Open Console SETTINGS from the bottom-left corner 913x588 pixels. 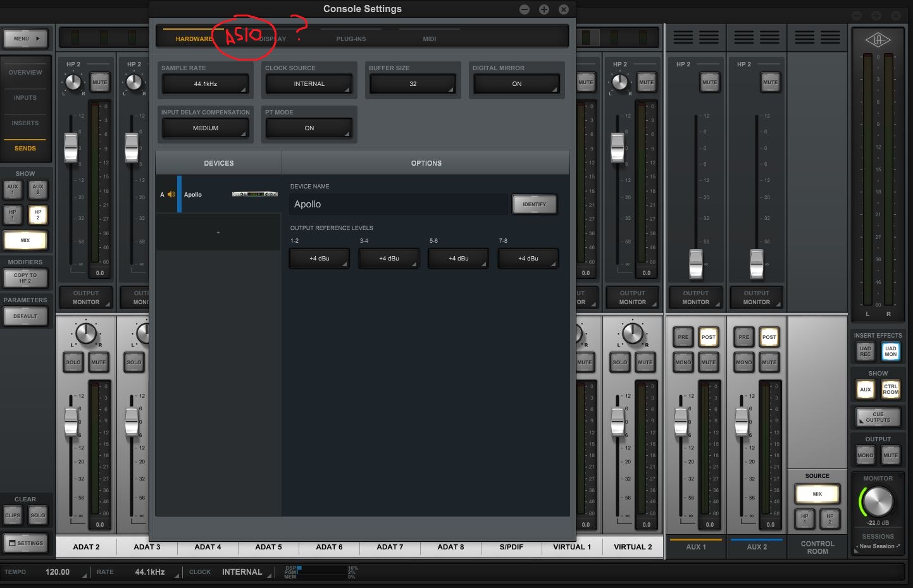(x=25, y=543)
